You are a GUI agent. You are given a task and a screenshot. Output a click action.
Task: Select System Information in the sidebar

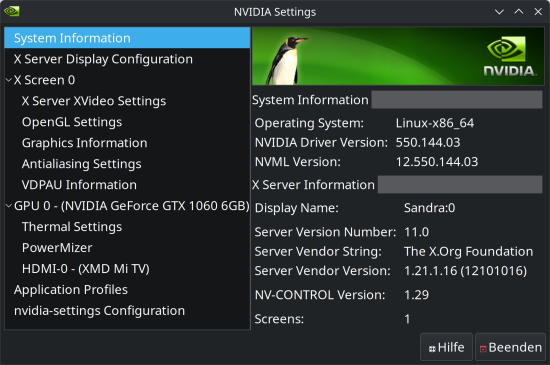click(x=127, y=38)
